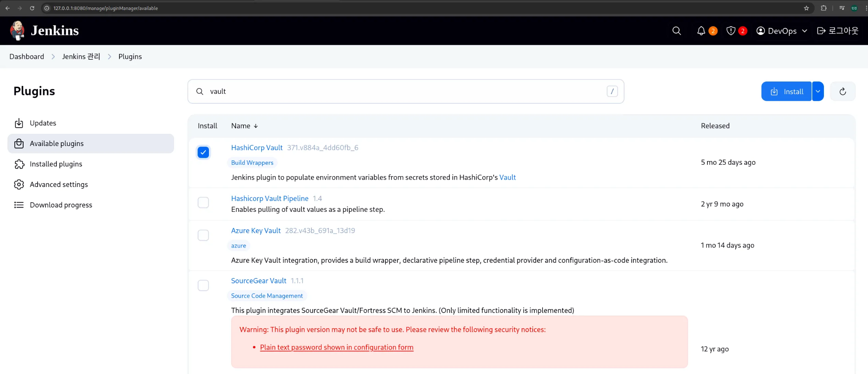Screen dimensions: 868x374
Task: Click the browser forward arrow
Action: click(x=20, y=8)
